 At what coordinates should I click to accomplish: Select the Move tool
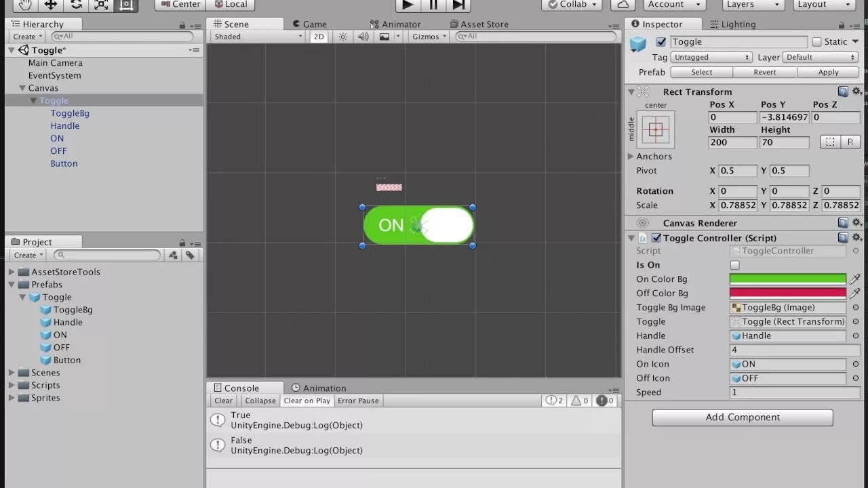50,5
